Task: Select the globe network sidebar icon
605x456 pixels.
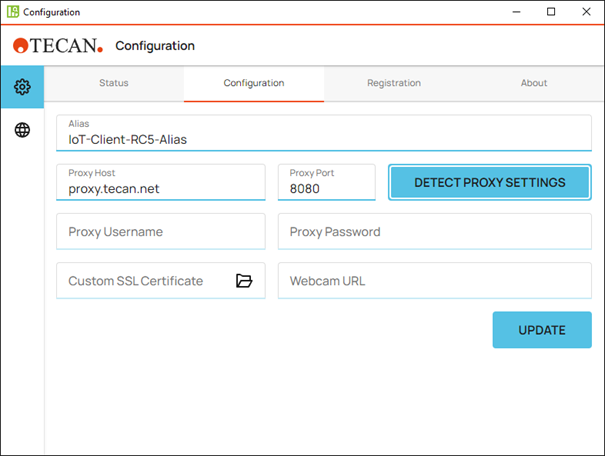Action: coord(22,130)
